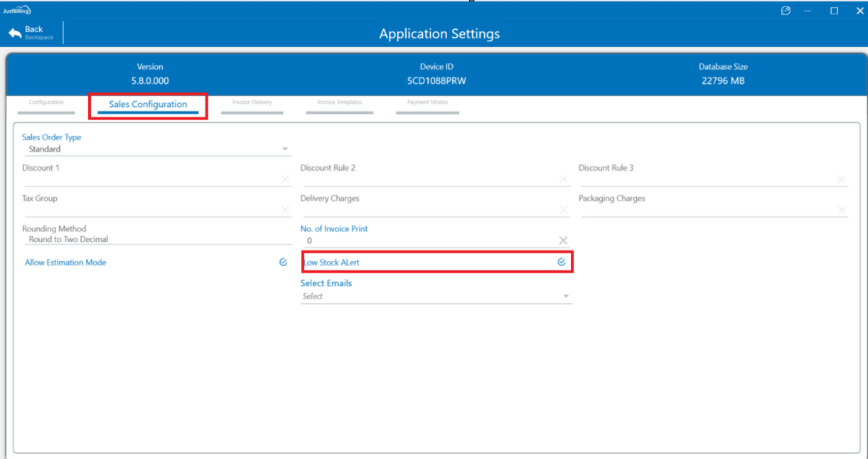Expand the Sales Order Type dropdown
This screenshot has width=868, height=459.
pos(285,149)
